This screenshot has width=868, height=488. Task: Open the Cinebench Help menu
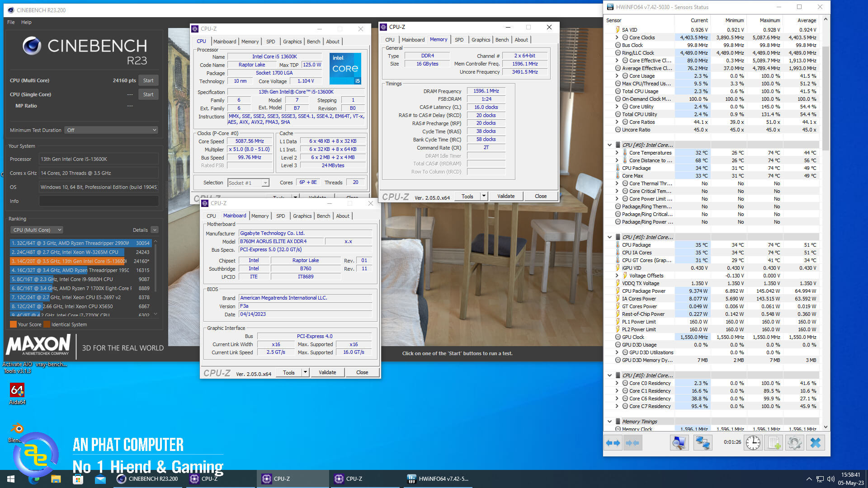(x=26, y=22)
